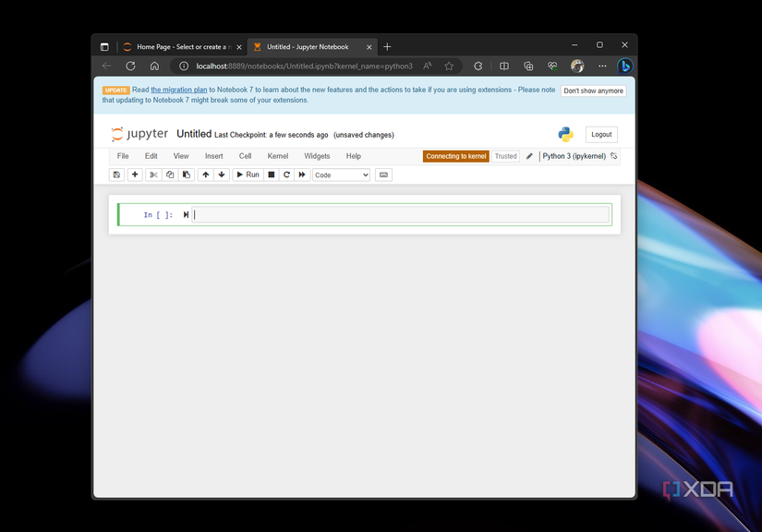Open the Kernel menu
This screenshot has height=532, width=762.
(x=277, y=156)
